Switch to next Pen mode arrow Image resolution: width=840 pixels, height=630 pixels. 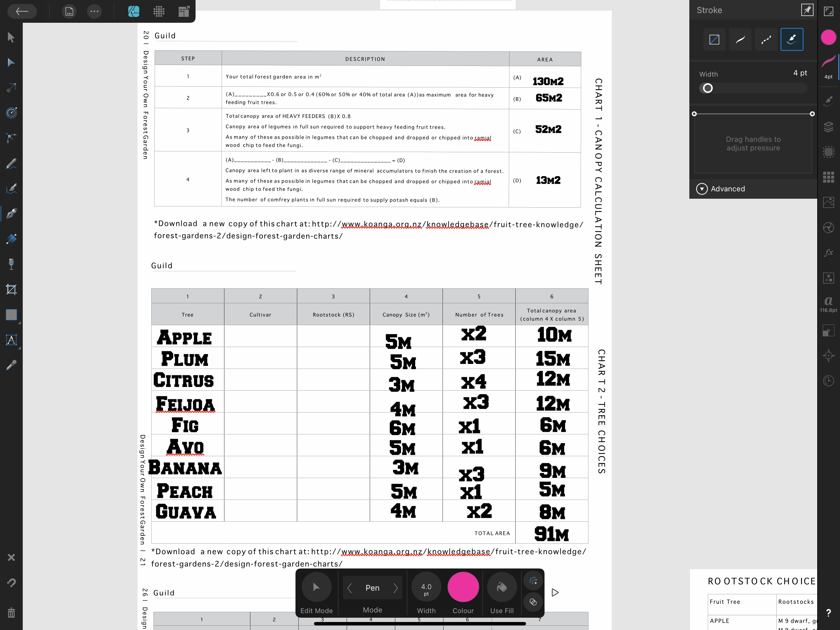pyautogui.click(x=395, y=588)
